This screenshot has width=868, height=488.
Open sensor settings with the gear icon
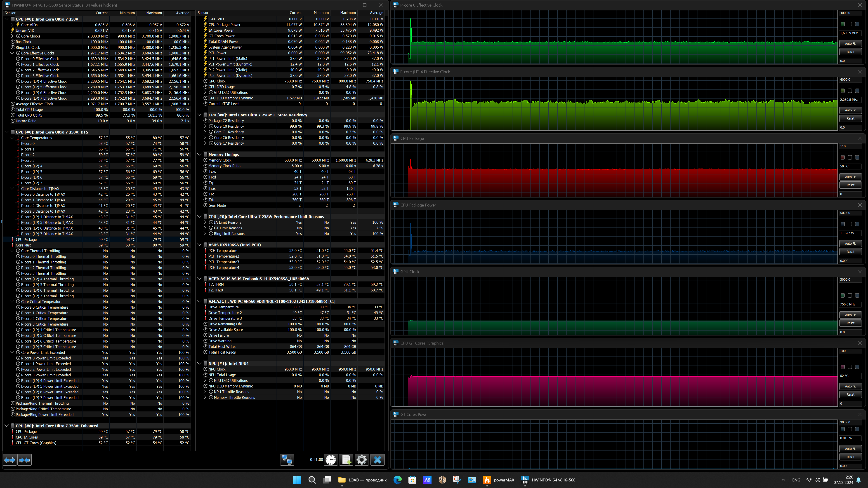coord(362,460)
